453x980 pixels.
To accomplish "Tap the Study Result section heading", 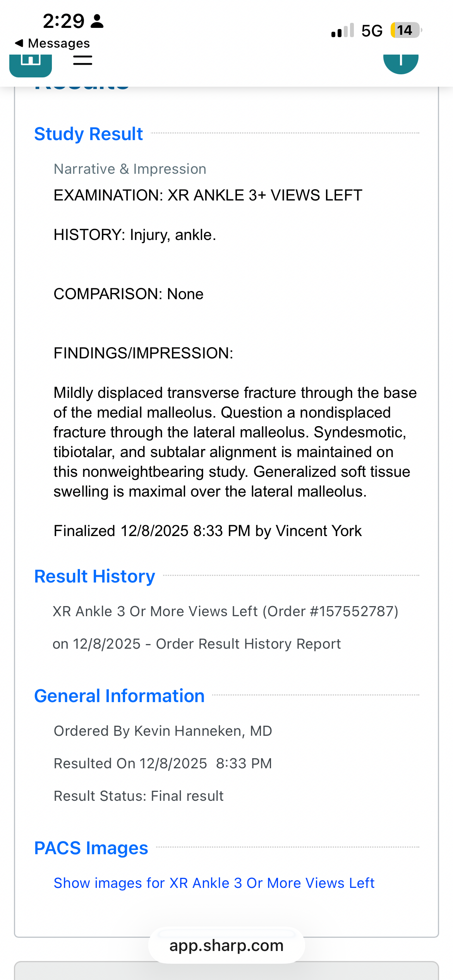I will coord(89,134).
